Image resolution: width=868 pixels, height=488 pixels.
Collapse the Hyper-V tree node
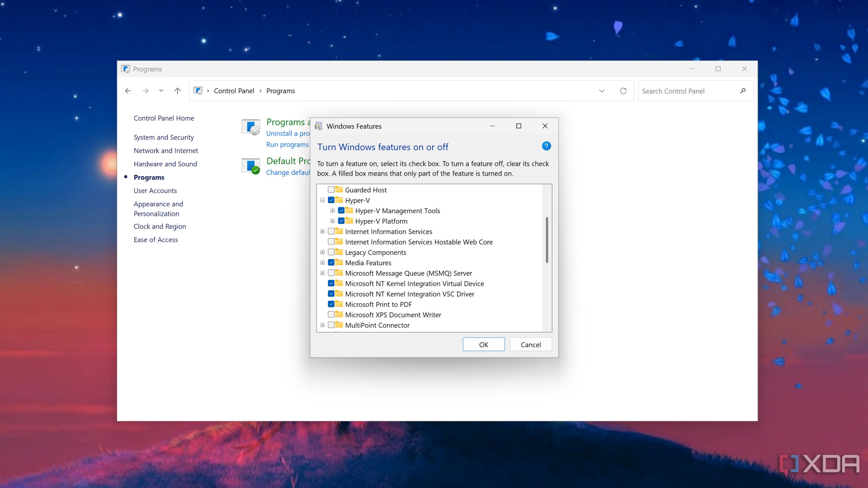[x=323, y=200]
